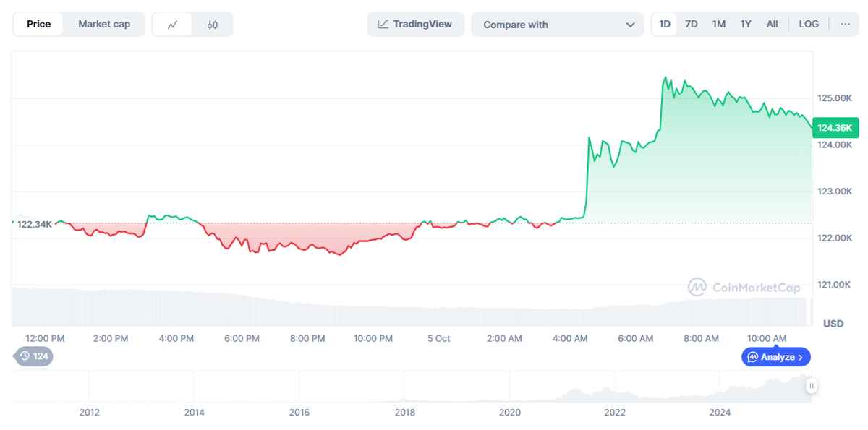Click the 125.00K axis label
This screenshot has width=868, height=430.
click(x=834, y=98)
